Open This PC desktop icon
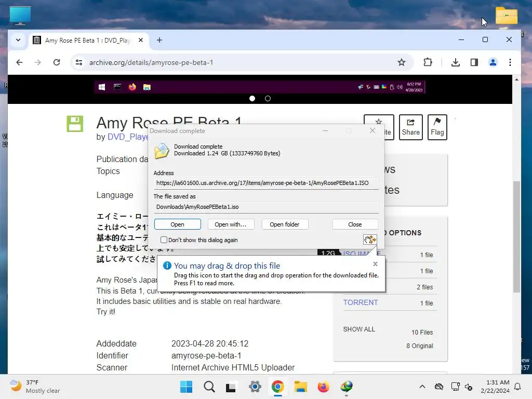532x399 pixels. [x=20, y=16]
